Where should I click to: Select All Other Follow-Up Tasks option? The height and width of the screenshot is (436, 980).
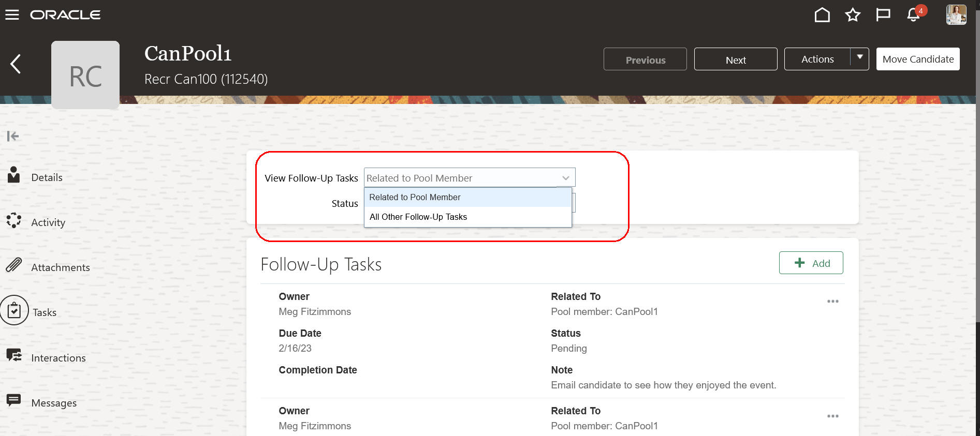(x=418, y=217)
